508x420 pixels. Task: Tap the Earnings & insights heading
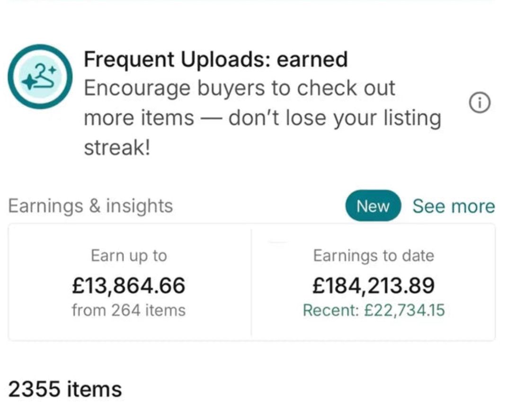click(90, 206)
